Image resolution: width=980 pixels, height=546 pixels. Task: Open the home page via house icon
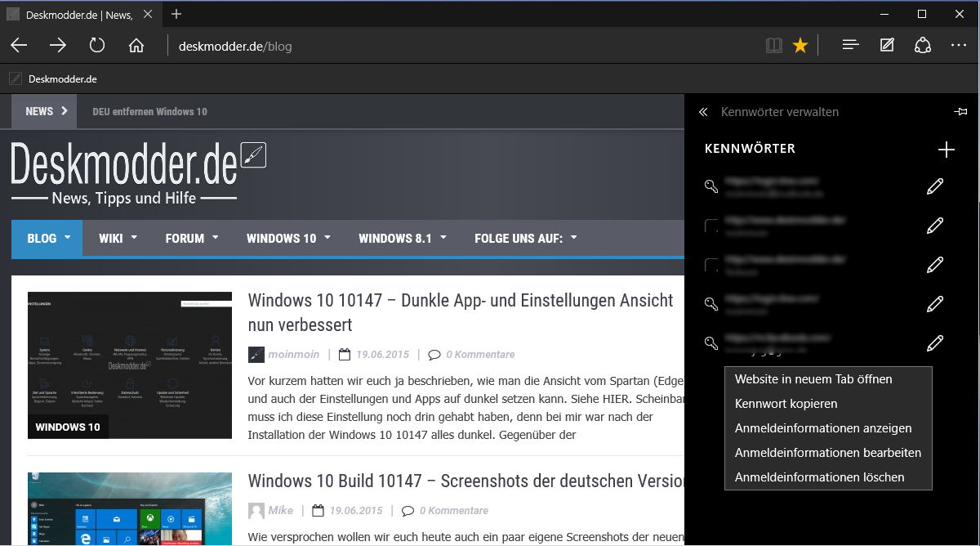click(x=136, y=46)
